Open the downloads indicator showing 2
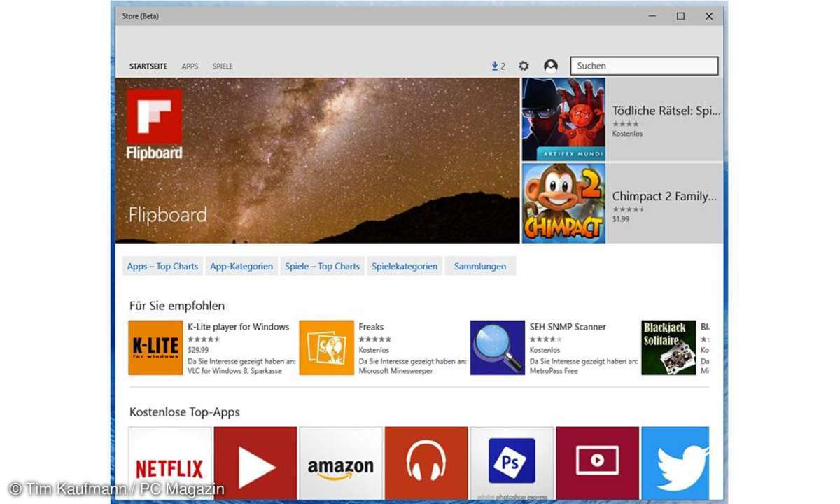Viewport: 840px width, 504px height. [498, 66]
